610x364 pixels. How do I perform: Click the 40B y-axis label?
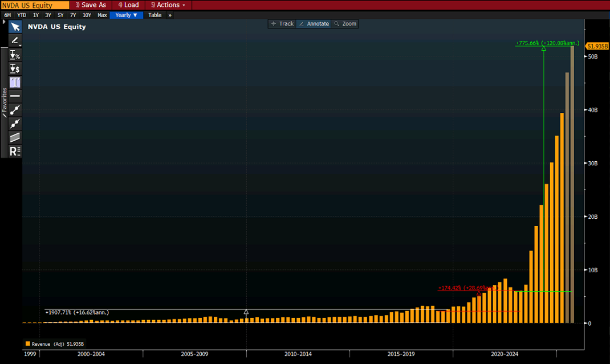point(593,110)
